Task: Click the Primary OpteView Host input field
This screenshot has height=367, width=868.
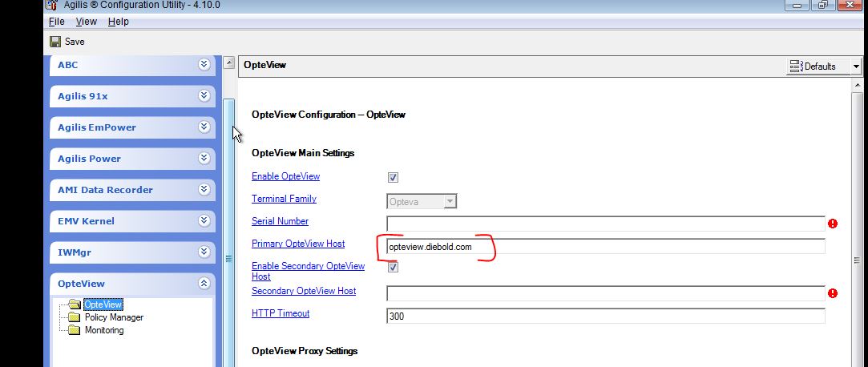Action: pos(606,246)
